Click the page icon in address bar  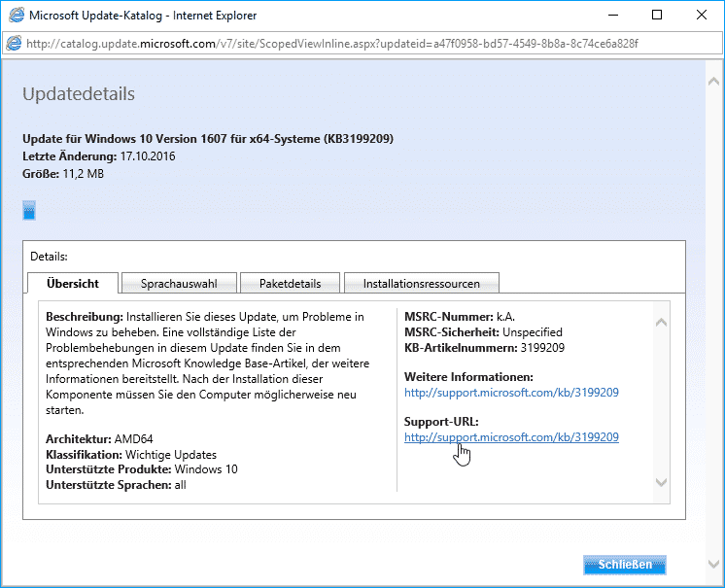(x=14, y=44)
